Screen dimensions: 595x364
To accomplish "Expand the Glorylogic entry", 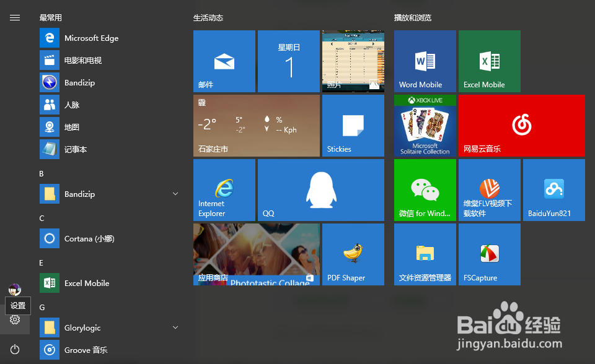I will 175,327.
